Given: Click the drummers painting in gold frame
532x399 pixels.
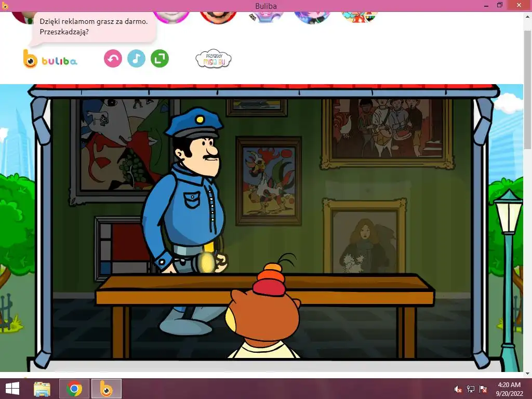Looking at the screenshot, I should (388, 134).
